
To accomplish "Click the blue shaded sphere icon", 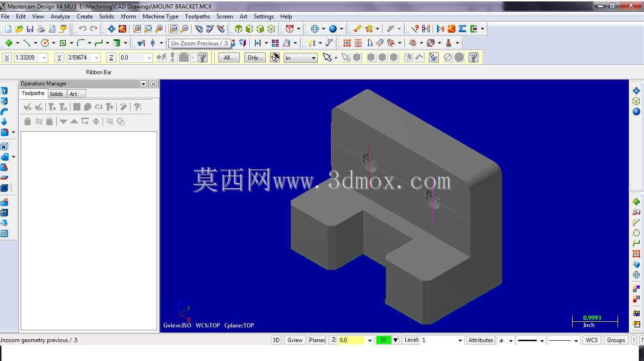I will point(333,29).
